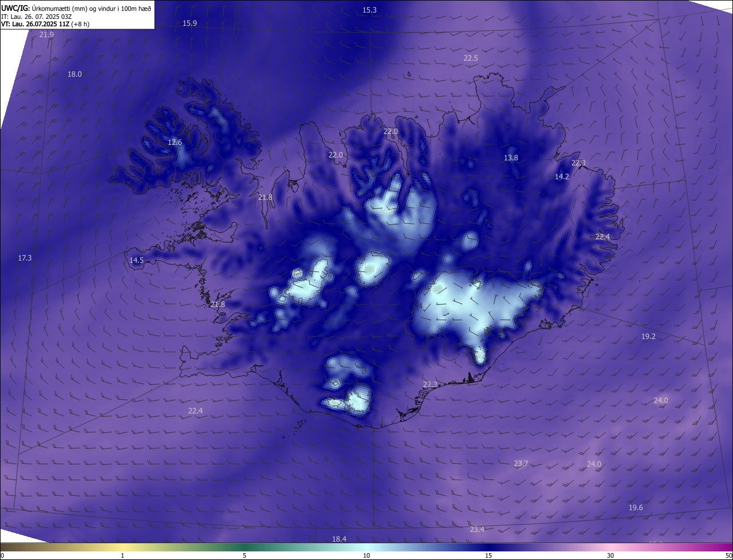Screen dimensions: 733x560
Task: Click the 12.6 value over the Westfjords
Action: coord(175,143)
